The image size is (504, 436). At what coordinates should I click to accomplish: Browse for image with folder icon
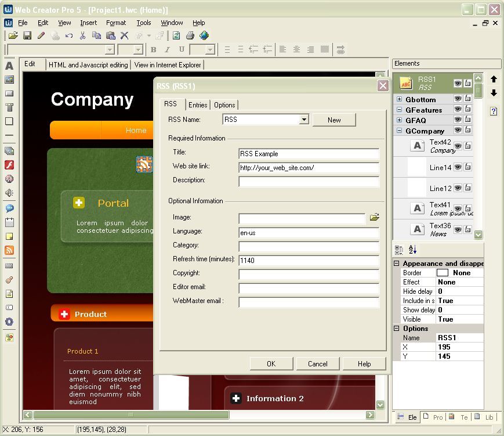pos(374,217)
